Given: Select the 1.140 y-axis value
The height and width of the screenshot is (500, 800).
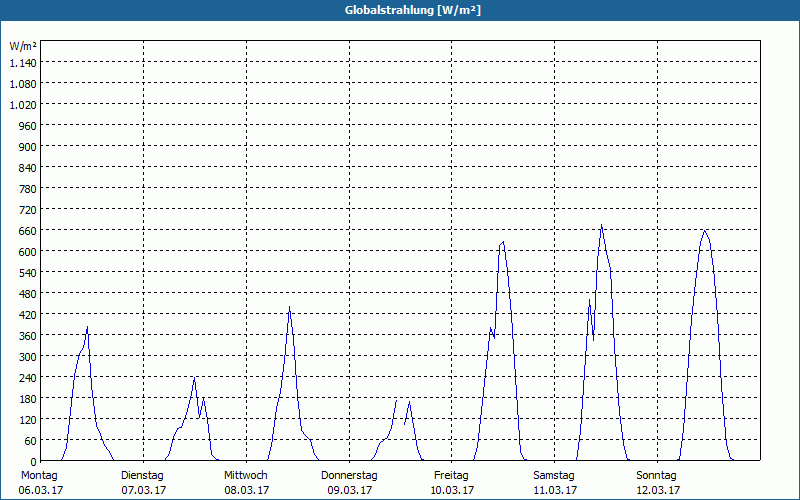Looking at the screenshot, I should pos(23,63).
